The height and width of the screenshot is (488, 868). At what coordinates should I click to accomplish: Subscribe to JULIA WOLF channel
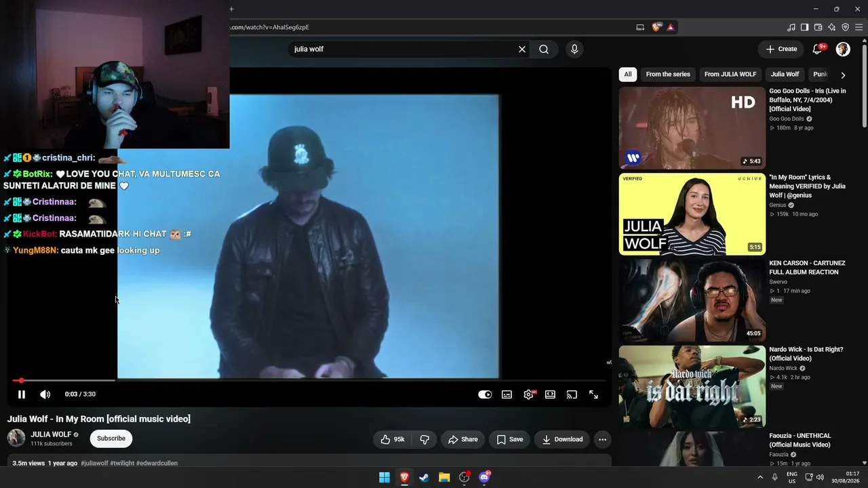tap(111, 439)
